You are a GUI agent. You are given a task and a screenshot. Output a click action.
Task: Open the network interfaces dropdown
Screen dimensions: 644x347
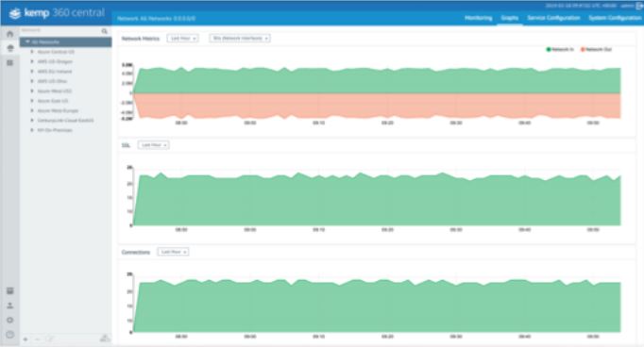240,38
